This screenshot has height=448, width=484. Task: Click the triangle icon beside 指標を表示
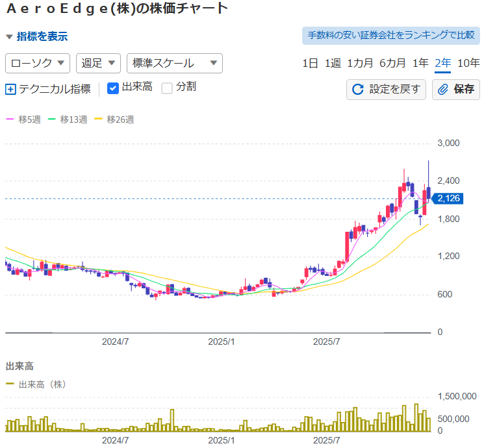(x=9, y=37)
